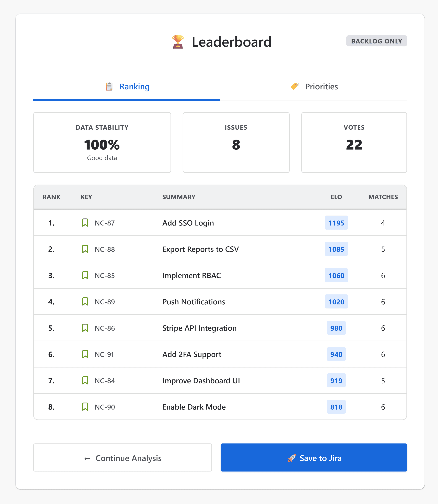
Task: Click the Continue Analysis button
Action: click(x=123, y=458)
